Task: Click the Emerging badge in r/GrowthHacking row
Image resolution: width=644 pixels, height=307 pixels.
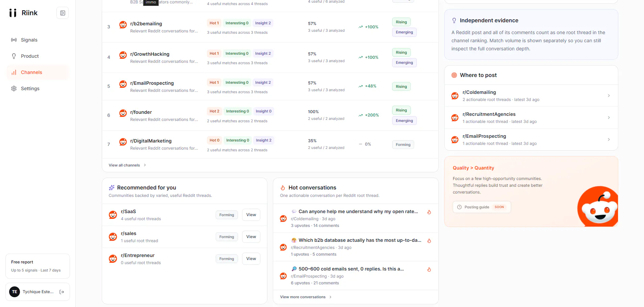Action: pos(404,62)
